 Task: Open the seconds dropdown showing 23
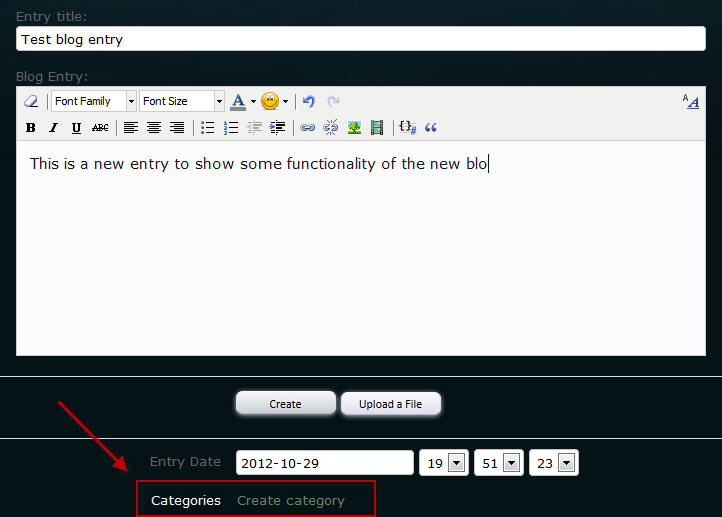pyautogui.click(x=554, y=463)
